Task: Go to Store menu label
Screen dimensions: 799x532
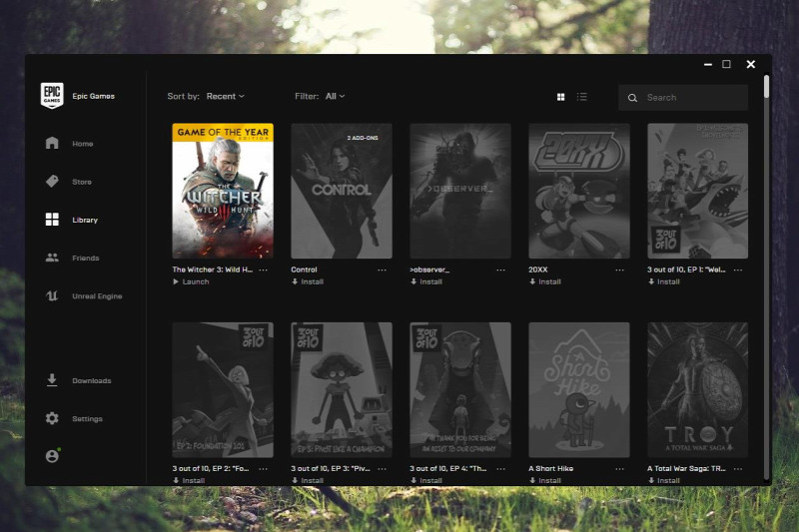Action: pos(82,182)
